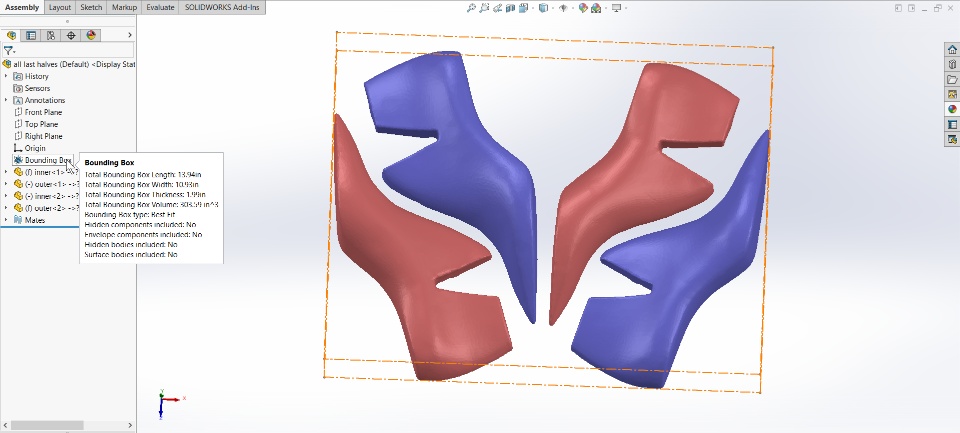The image size is (960, 433).
Task: Select the Bounding Box tree item
Action: tap(42, 160)
